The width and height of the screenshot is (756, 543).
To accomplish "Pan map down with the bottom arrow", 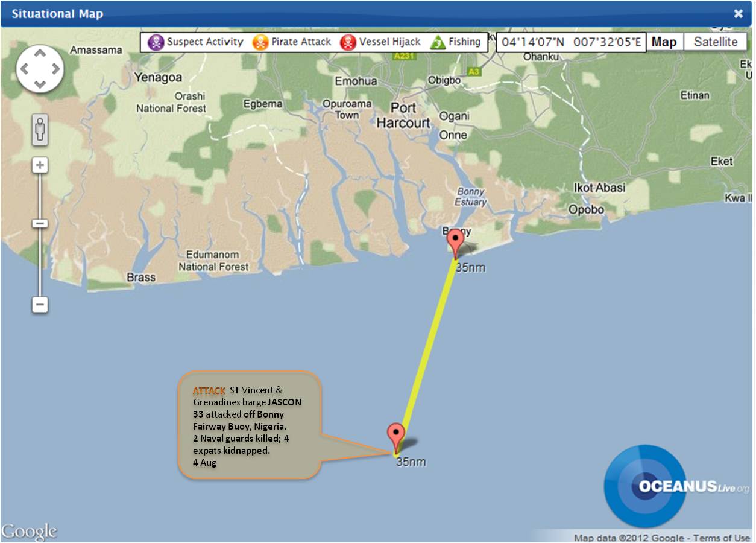I will pos(40,84).
